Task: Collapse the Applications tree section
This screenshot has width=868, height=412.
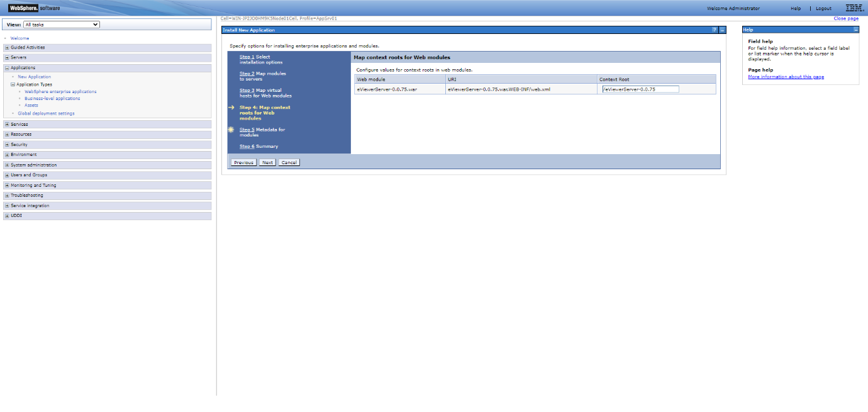Action: point(7,68)
